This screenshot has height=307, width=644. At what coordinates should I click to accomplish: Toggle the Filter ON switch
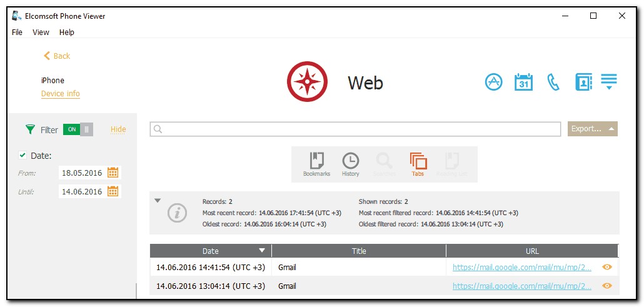pos(78,129)
